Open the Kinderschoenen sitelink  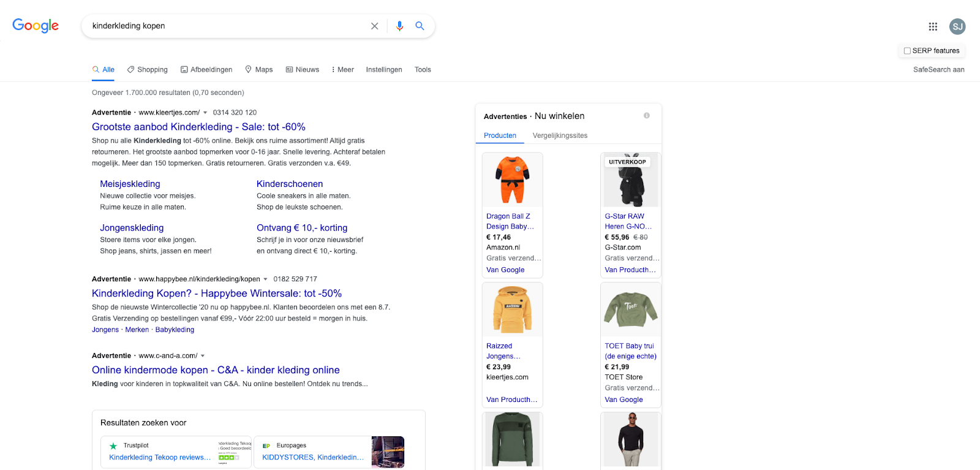290,184
